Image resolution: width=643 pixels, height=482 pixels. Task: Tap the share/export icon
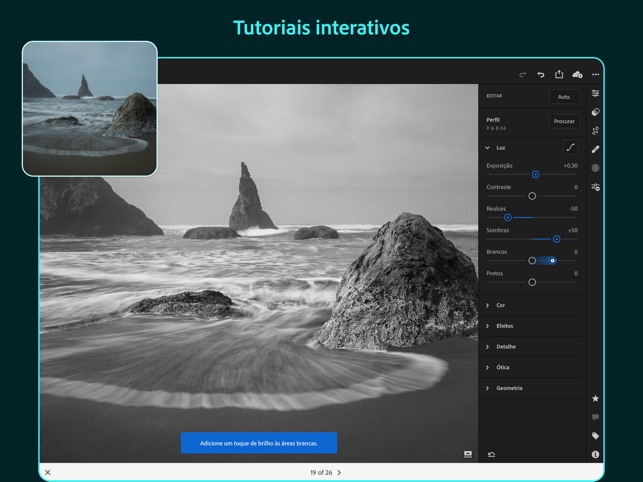tap(559, 74)
